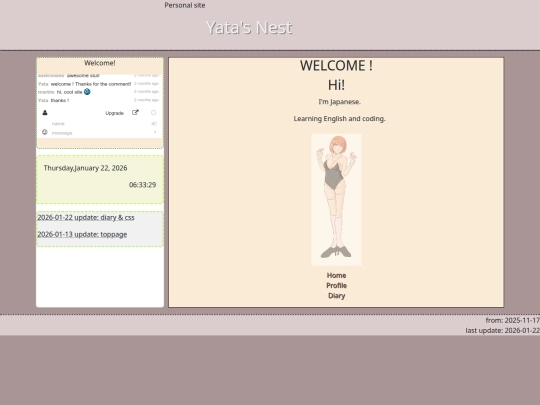Click the 'welcome ! Thanks for the comment!' message

click(x=91, y=84)
